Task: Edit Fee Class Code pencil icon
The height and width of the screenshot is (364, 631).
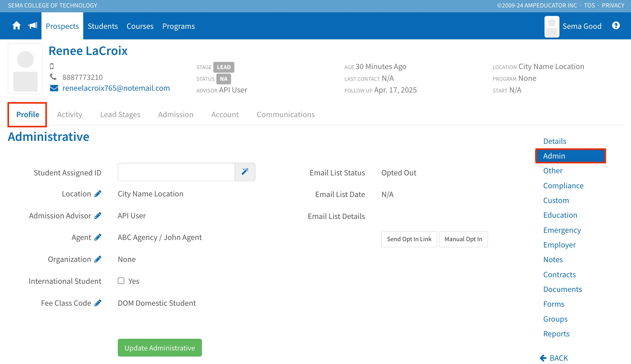Action: [x=98, y=303]
